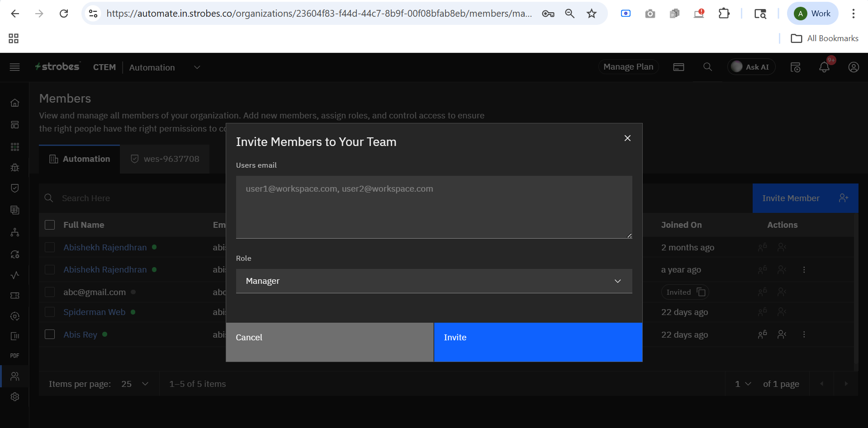Click the notifications bell icon
This screenshot has height=428, width=868.
[824, 67]
